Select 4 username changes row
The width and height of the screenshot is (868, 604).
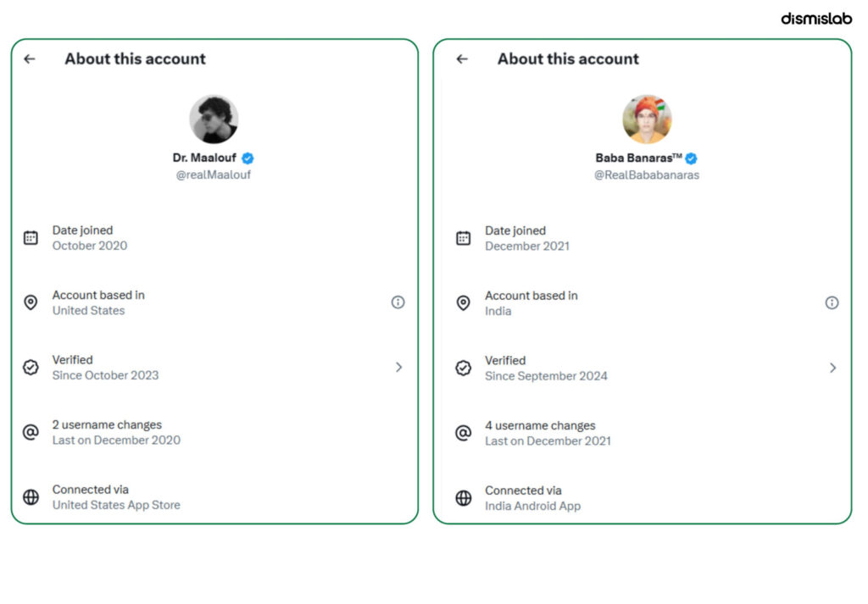tap(643, 433)
